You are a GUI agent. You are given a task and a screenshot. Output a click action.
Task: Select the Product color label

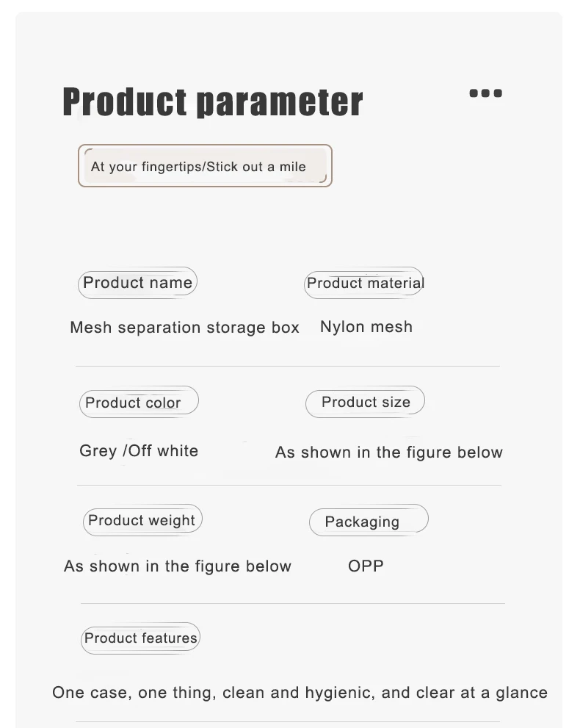tap(138, 403)
